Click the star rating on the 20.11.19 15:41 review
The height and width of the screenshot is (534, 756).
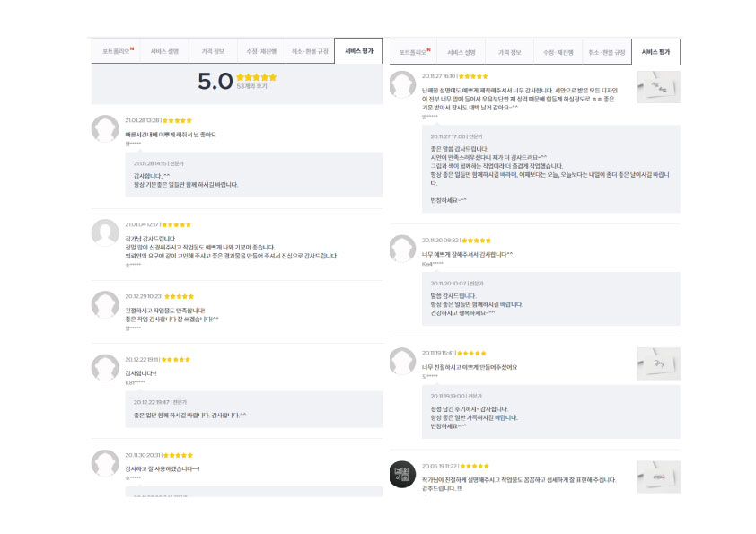473,353
